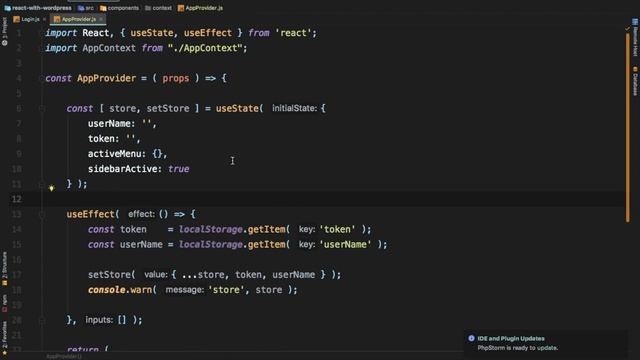Click the context folder breadcrumb
Viewport: 640px width, 360px height.
coord(158,8)
